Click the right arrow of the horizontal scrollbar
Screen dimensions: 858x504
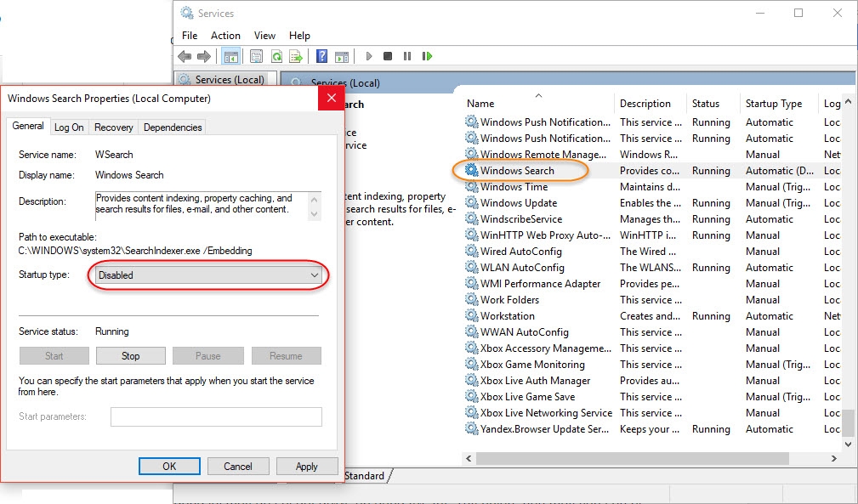tap(833, 458)
